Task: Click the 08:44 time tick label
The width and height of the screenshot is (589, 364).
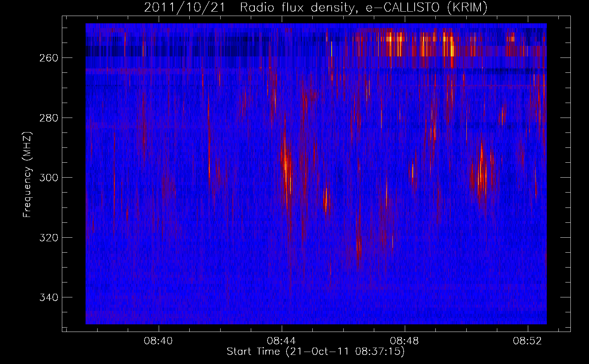Action: [x=281, y=341]
